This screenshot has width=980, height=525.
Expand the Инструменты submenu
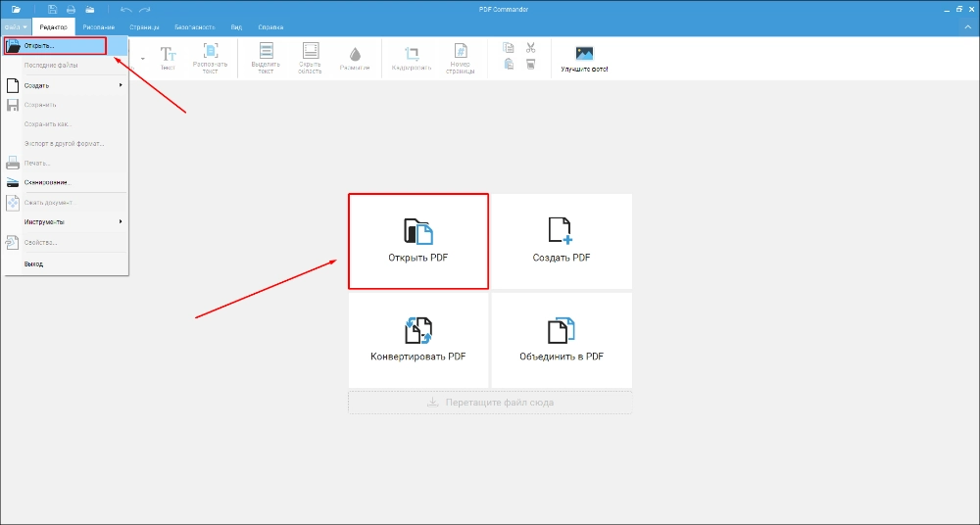tap(65, 222)
